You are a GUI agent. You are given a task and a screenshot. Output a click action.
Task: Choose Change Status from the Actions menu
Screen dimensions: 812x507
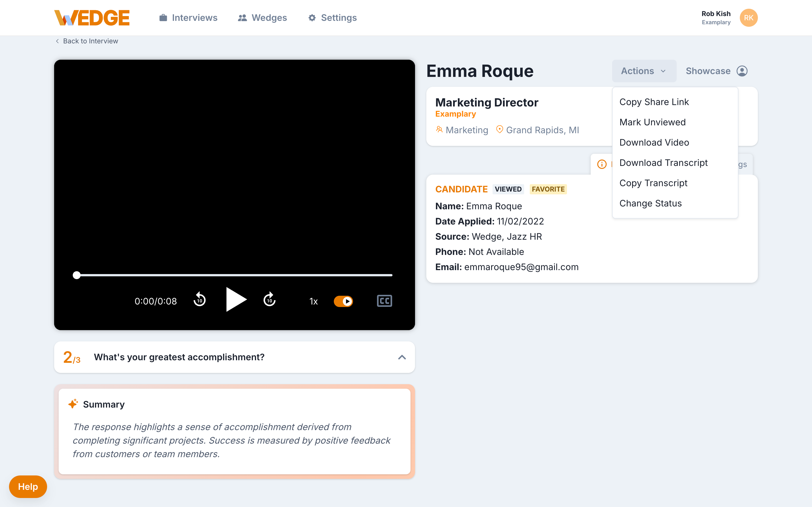click(x=650, y=203)
